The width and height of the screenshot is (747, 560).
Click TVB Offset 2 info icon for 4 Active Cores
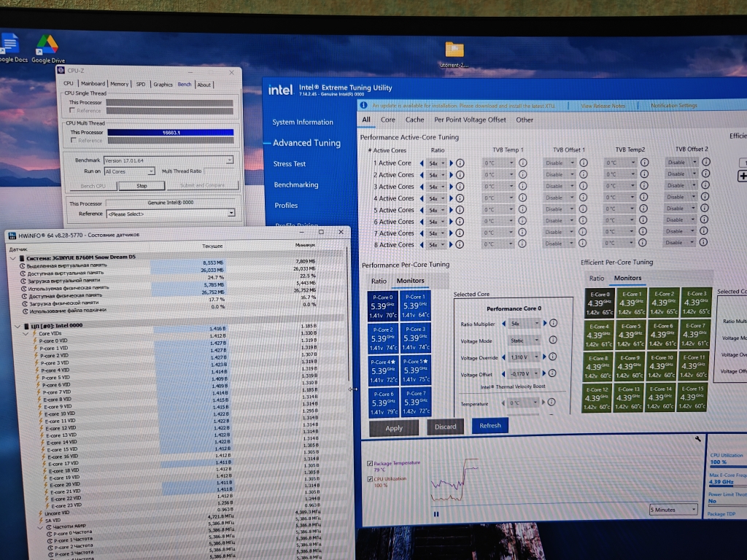705,196
